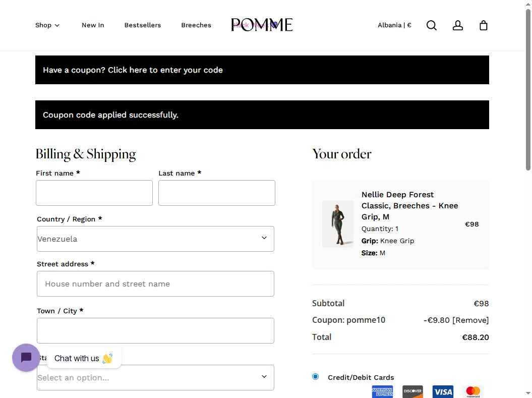This screenshot has height=398, width=532.
Task: Focus the First name field
Action: tap(94, 193)
